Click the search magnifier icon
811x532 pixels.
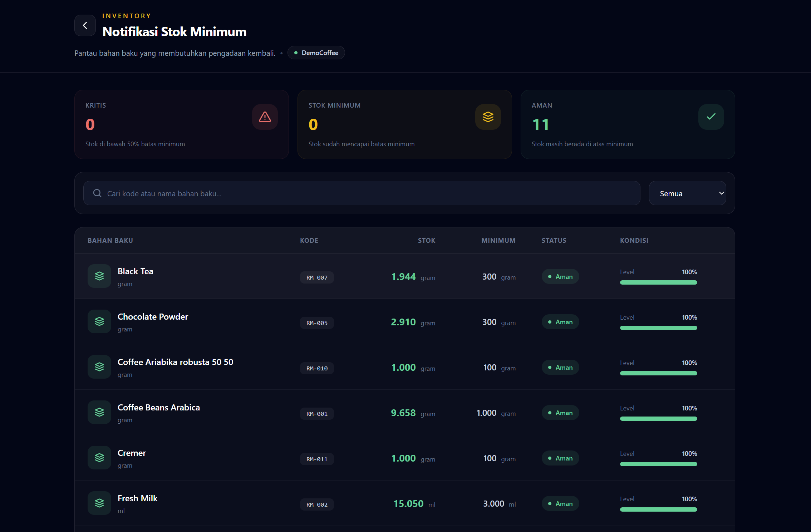coord(97,193)
